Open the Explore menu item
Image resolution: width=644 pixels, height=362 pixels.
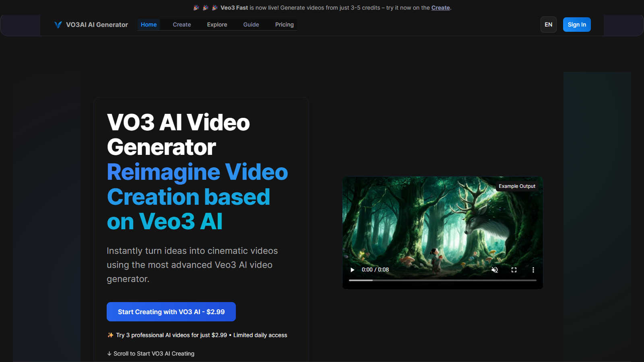click(x=217, y=25)
